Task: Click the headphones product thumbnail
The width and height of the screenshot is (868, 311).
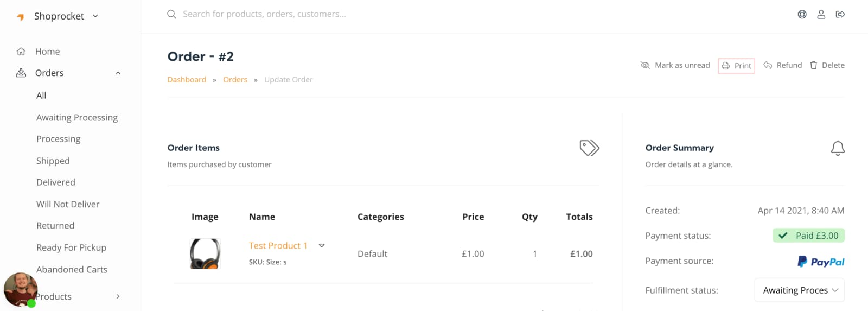Action: click(x=205, y=253)
